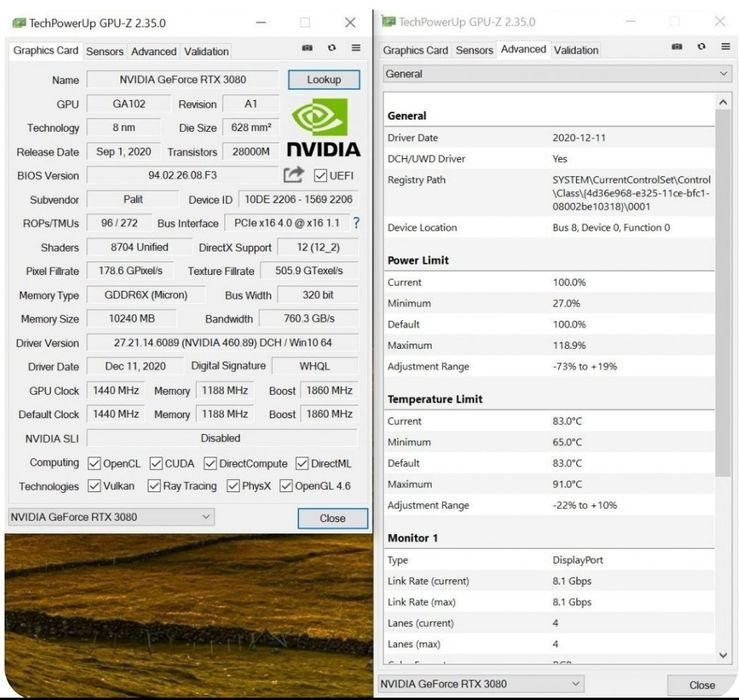Click GPU-Z app icon in right title bar
The height and width of the screenshot is (700, 739).
click(388, 21)
